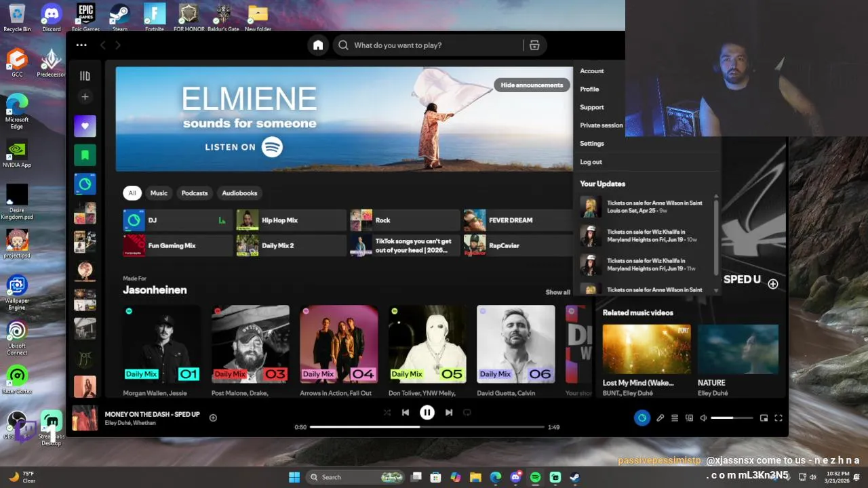
Task: Open the RapCaviar shortcut
Action: (x=518, y=245)
